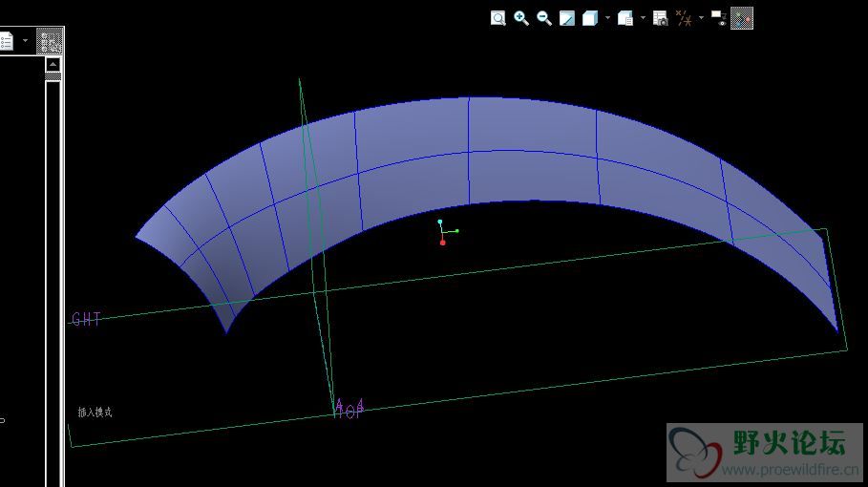868x487 pixels.
Task: Toggle the annotation display eye icon
Action: (718, 18)
